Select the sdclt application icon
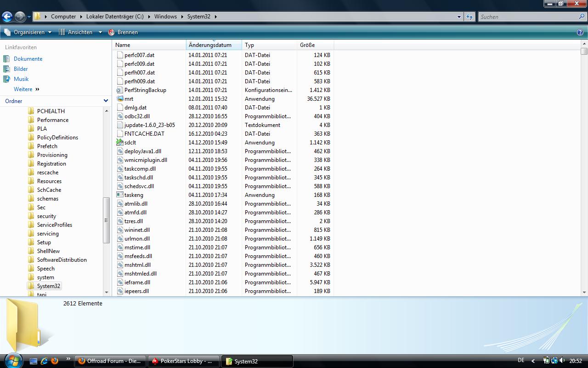 tap(120, 143)
